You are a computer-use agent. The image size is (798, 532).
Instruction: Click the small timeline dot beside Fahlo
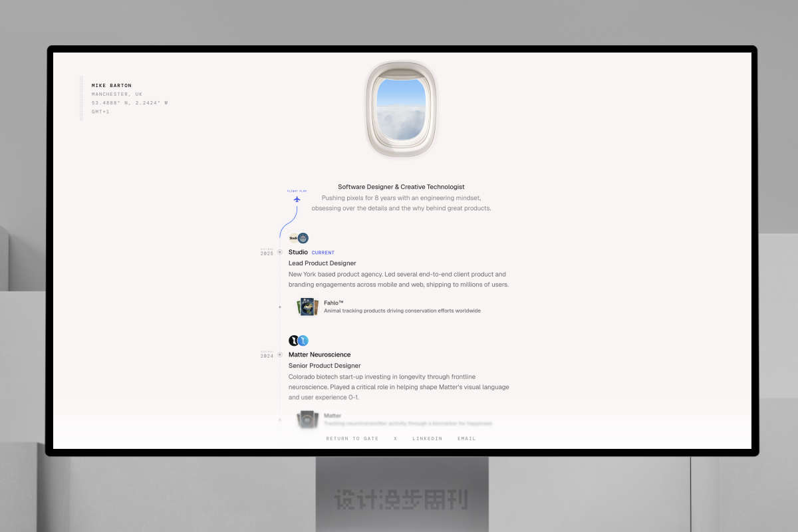pyautogui.click(x=280, y=307)
